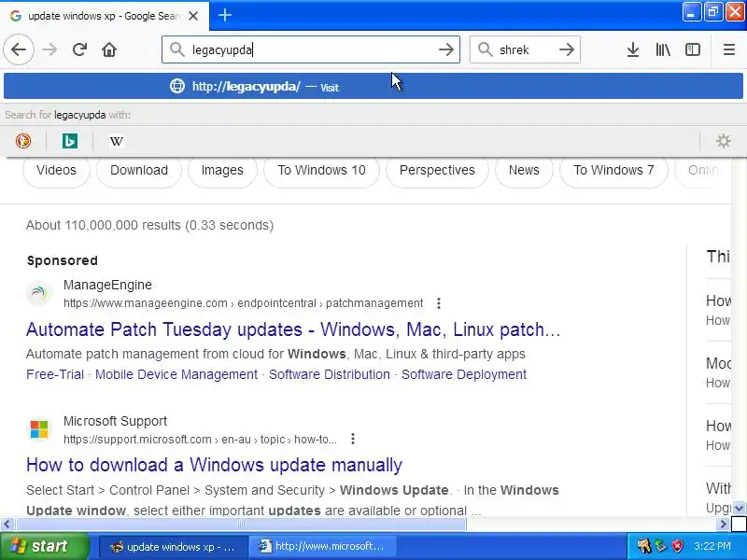Select the To Windows 10 chip
This screenshot has height=560, width=747.
point(321,170)
